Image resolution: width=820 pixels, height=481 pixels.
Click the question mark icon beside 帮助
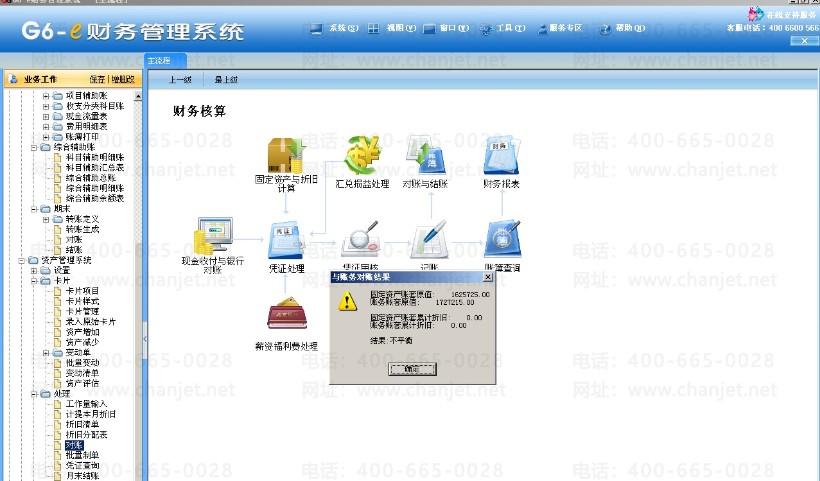[605, 29]
